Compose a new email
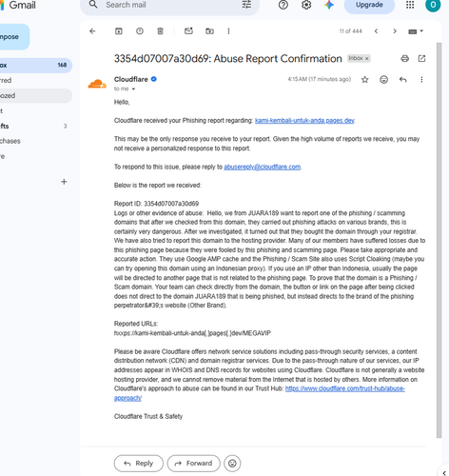 coord(14,37)
